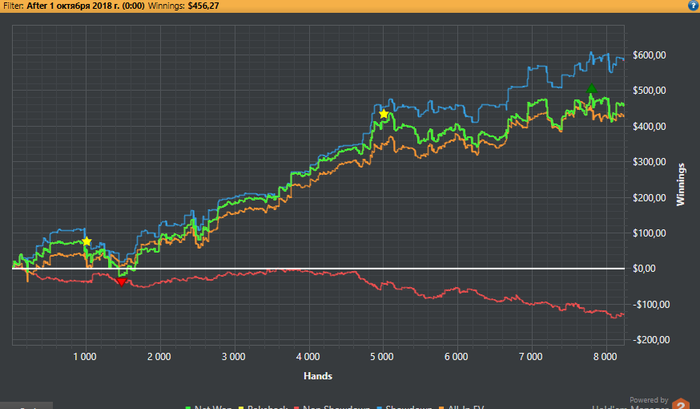This screenshot has height=409, width=700.
Task: Click the Net Won legend entry
Action: coord(208,407)
